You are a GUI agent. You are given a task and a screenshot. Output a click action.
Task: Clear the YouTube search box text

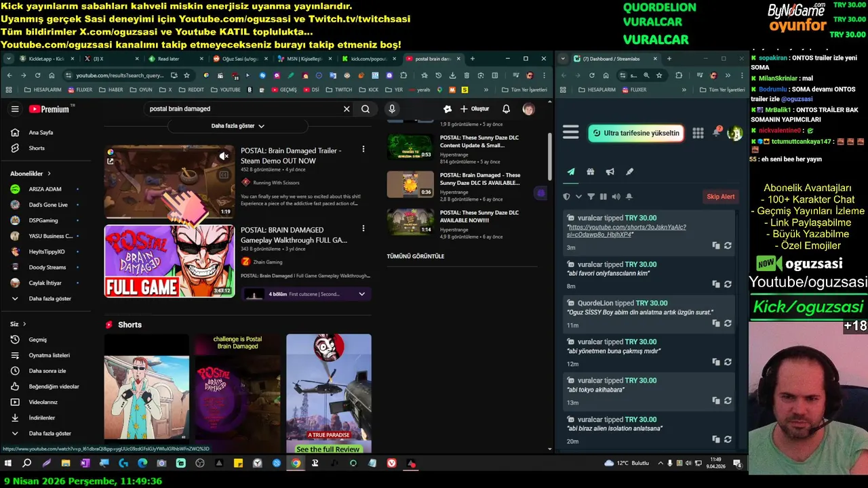click(x=347, y=108)
